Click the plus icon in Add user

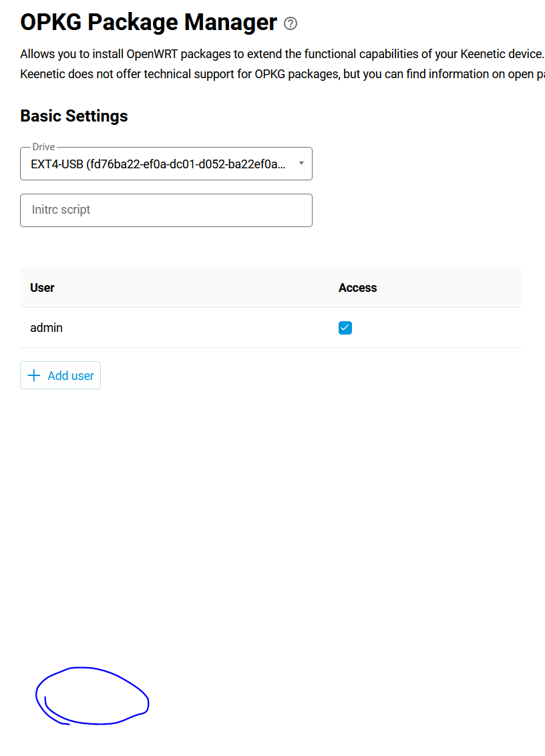[x=34, y=375]
